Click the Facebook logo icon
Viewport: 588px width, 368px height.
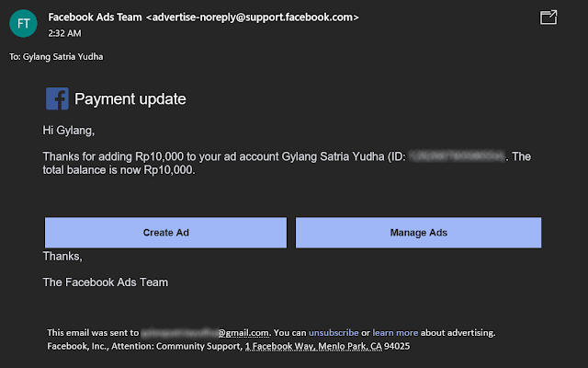(57, 98)
